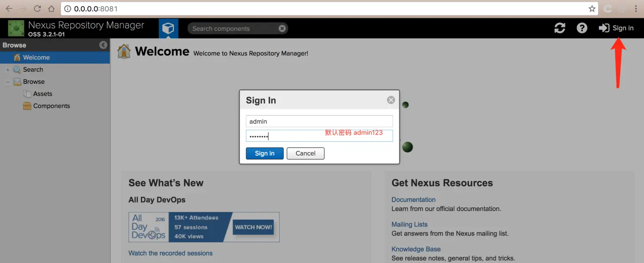
Task: Select Browse folder in sidebar tree
Action: (34, 82)
